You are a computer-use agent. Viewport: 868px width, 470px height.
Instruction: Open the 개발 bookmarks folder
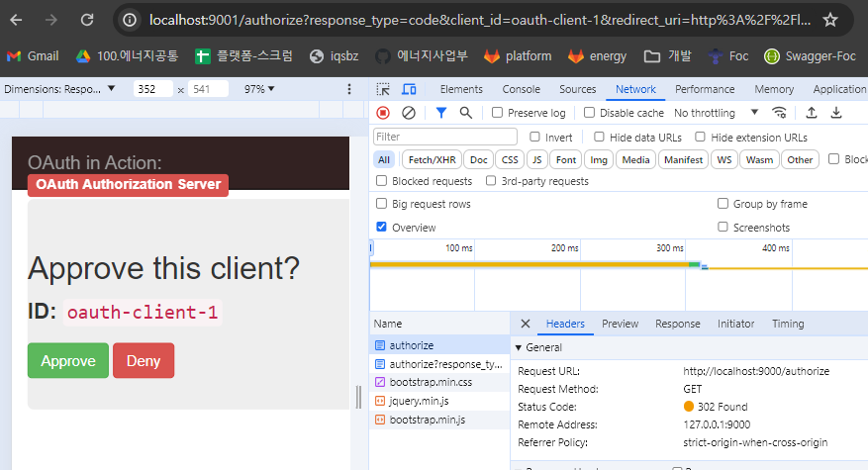pos(668,56)
